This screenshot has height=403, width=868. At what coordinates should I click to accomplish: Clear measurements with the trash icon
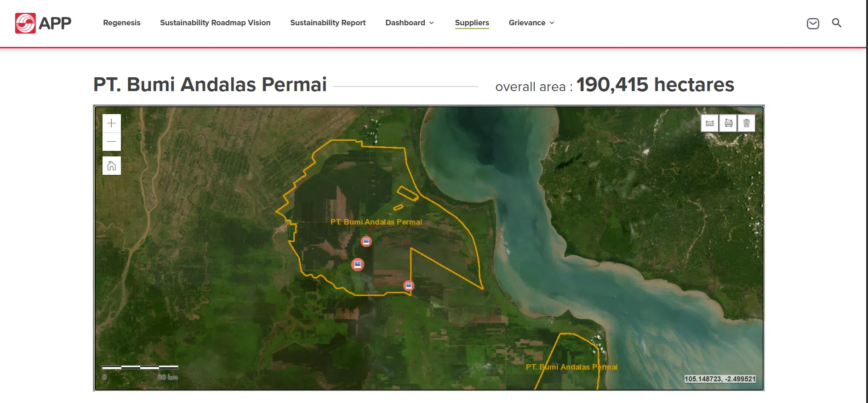point(747,123)
